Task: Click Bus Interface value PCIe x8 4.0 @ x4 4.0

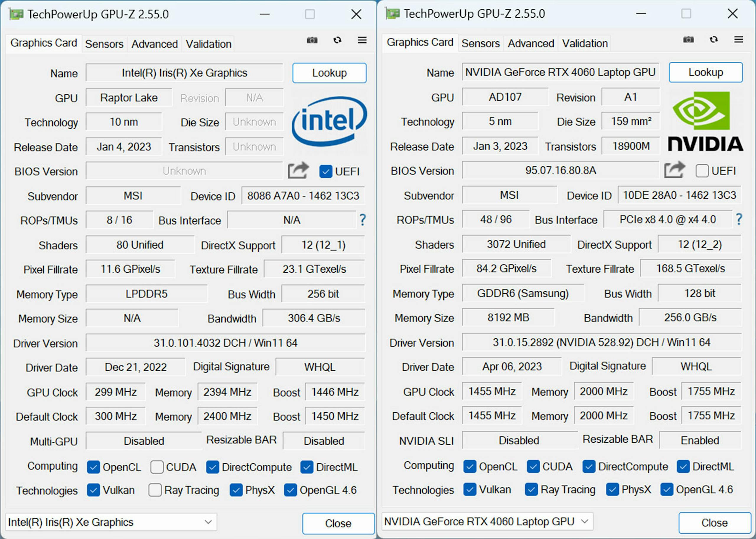Action: 668,219
